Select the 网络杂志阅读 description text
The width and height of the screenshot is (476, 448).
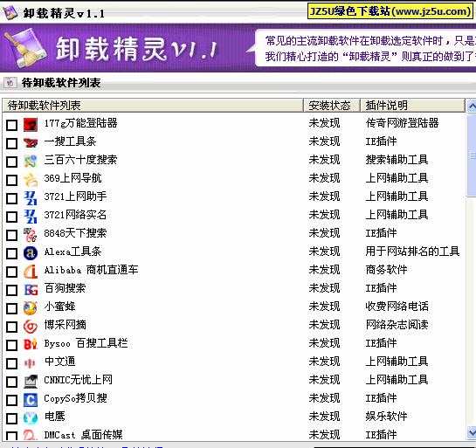(397, 325)
